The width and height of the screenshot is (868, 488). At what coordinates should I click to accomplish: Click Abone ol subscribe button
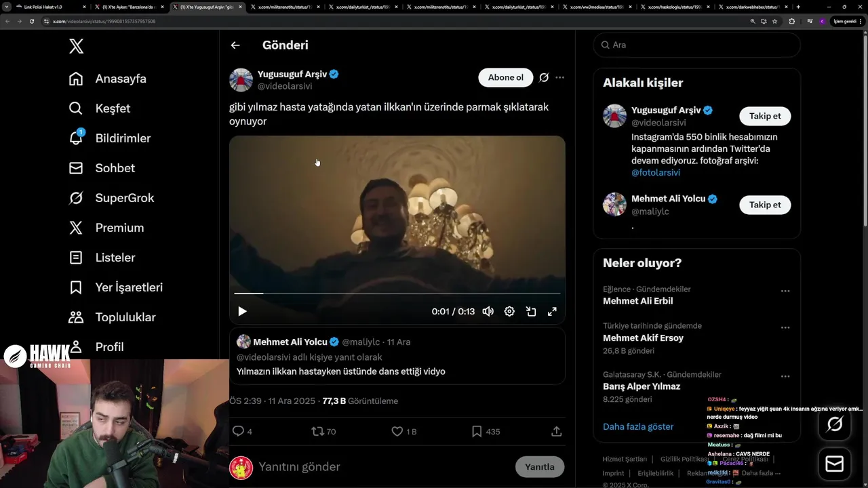click(506, 77)
